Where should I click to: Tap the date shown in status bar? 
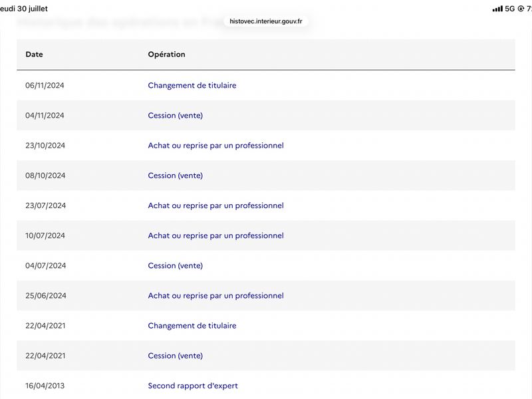24,9
